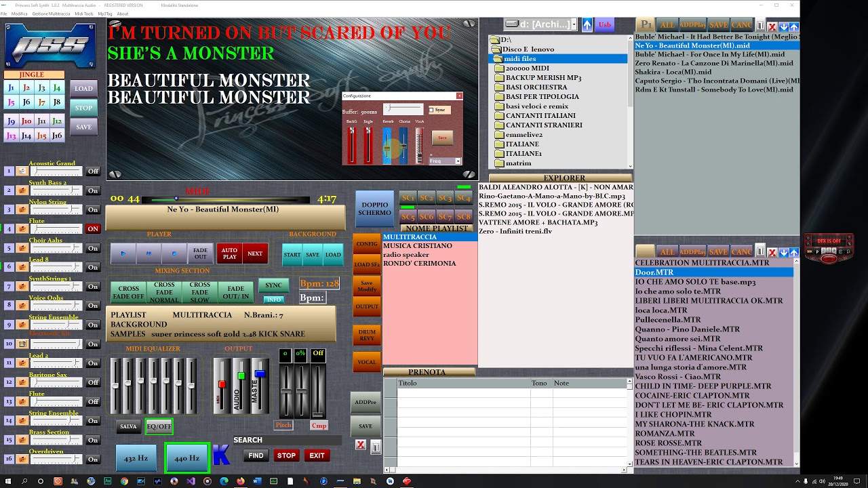This screenshot has height=488, width=868.
Task: Mute channel 10 Electronic Kit
Action: tap(93, 344)
